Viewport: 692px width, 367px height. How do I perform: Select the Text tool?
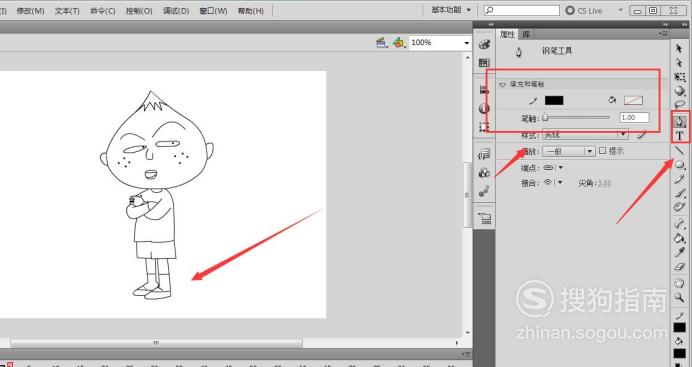pyautogui.click(x=680, y=135)
